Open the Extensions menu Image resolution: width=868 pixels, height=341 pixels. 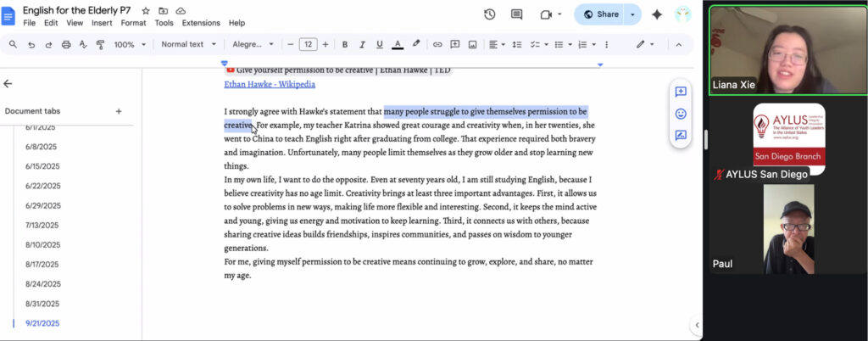201,23
